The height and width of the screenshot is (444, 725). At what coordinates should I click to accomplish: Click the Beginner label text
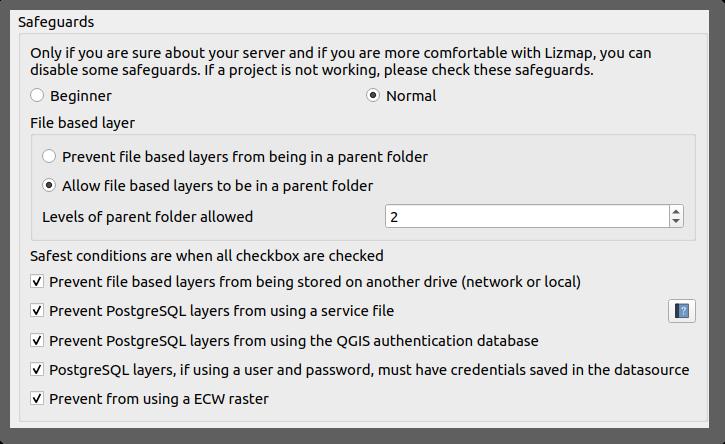tap(81, 96)
